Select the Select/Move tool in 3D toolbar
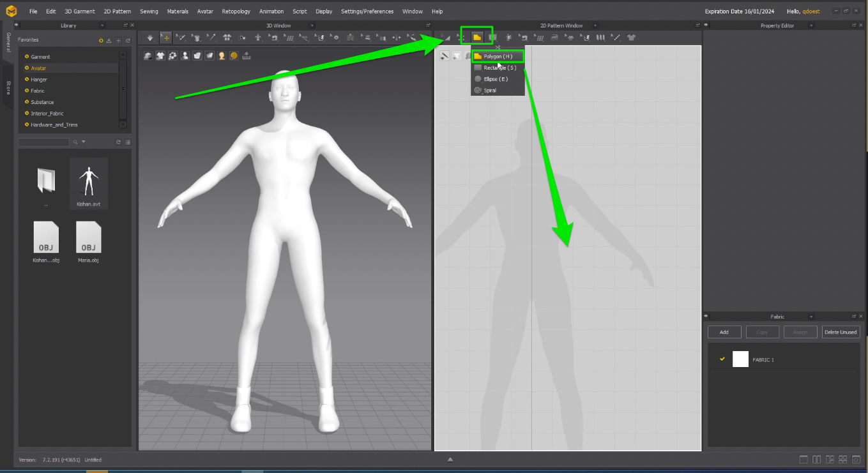Screen dimensions: 868x473 [165, 38]
